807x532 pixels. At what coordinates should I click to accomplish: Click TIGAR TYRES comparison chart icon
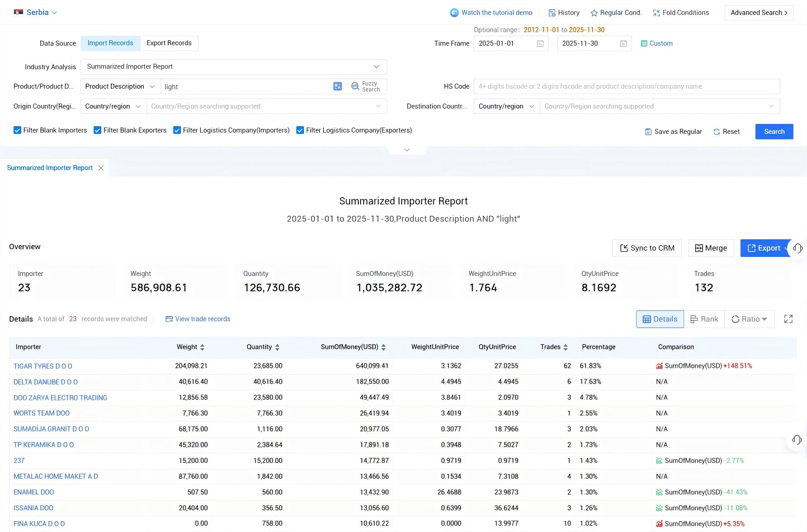point(660,366)
